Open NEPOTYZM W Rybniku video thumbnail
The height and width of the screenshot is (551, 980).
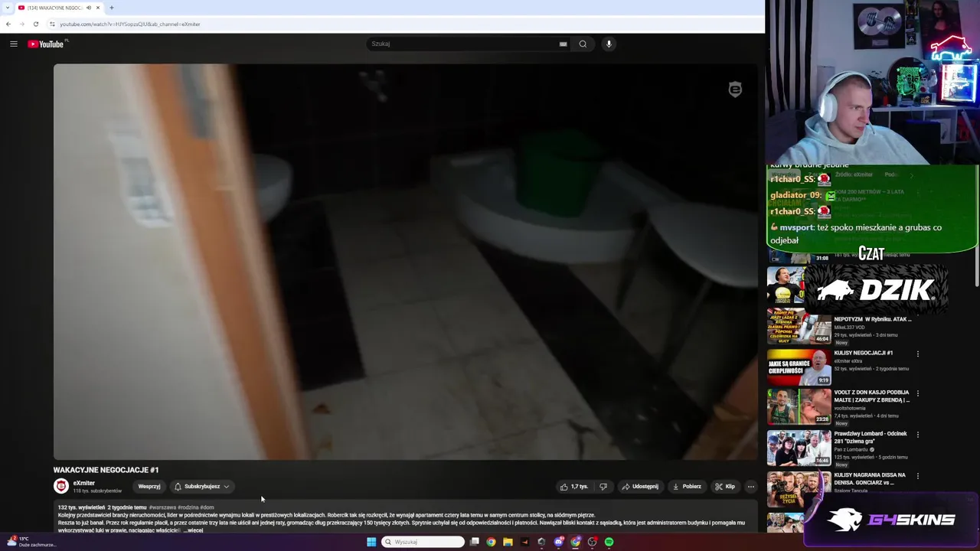799,328
